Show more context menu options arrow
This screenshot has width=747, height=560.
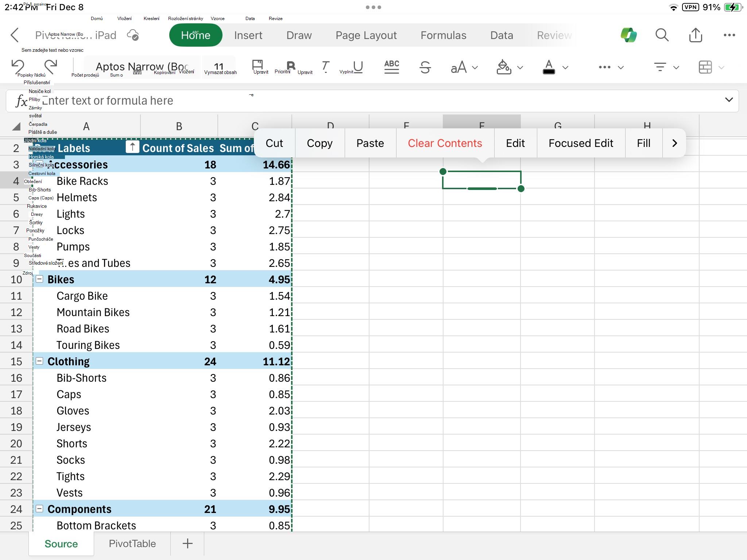click(674, 143)
